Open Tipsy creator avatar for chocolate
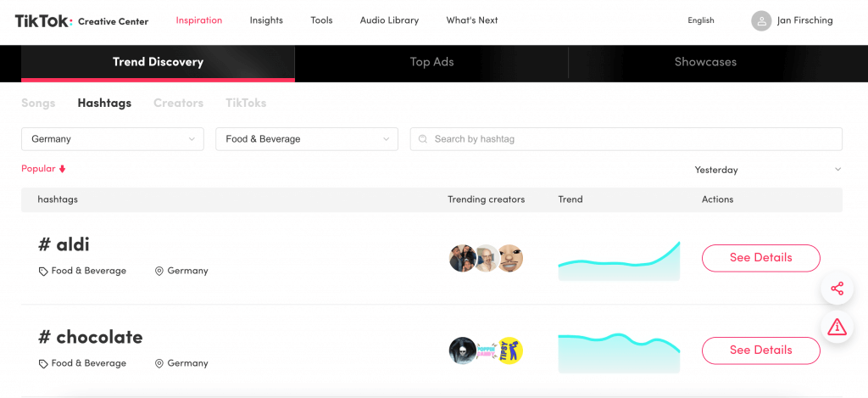The image size is (868, 398). [509, 350]
